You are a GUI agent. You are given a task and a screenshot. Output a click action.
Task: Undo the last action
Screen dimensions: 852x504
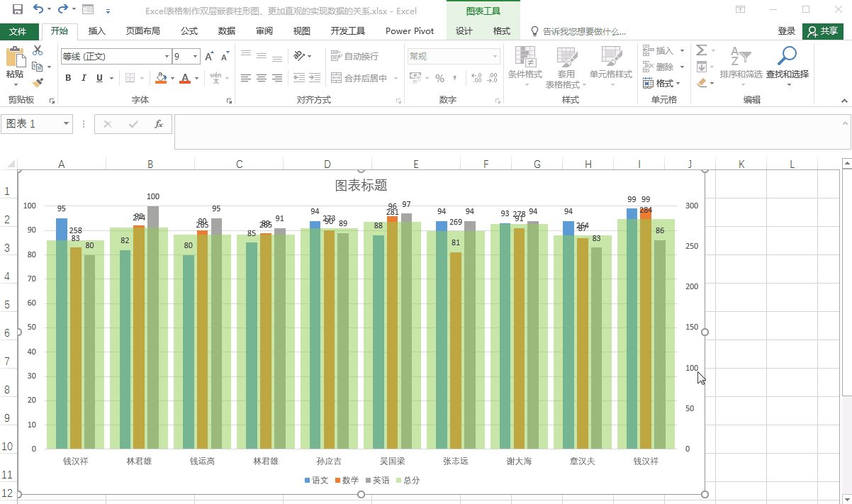click(x=38, y=10)
